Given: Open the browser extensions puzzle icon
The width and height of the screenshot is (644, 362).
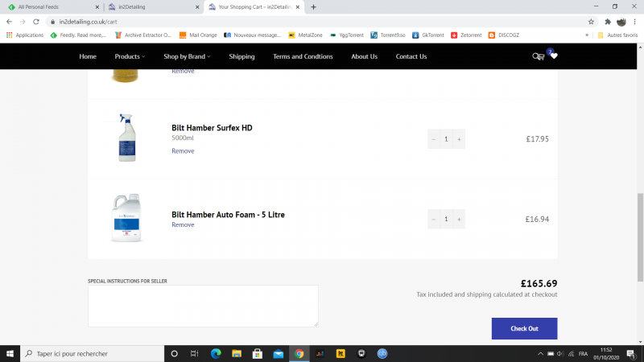Looking at the screenshot, I should click(x=608, y=22).
